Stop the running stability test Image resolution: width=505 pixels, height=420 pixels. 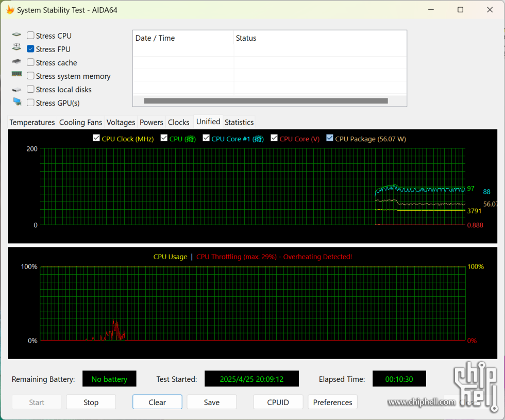click(x=91, y=402)
